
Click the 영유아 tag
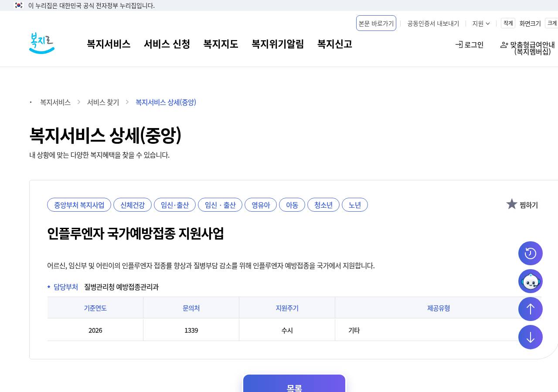pos(261,205)
